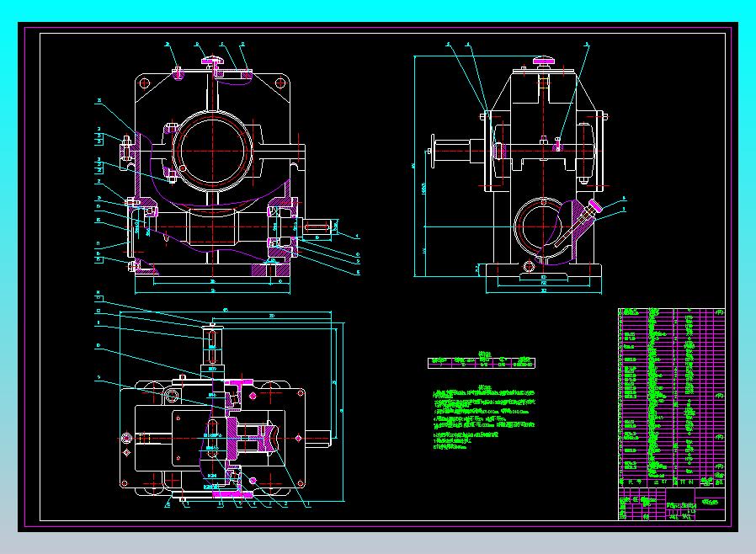Click the vertical input shaft in top view
This screenshot has width=756, height=554.
pyautogui.click(x=213, y=351)
